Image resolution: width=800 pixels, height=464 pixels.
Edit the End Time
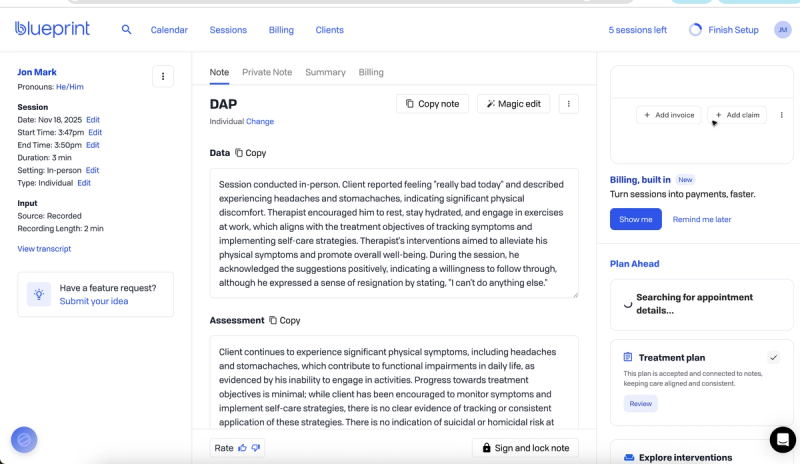(x=92, y=145)
